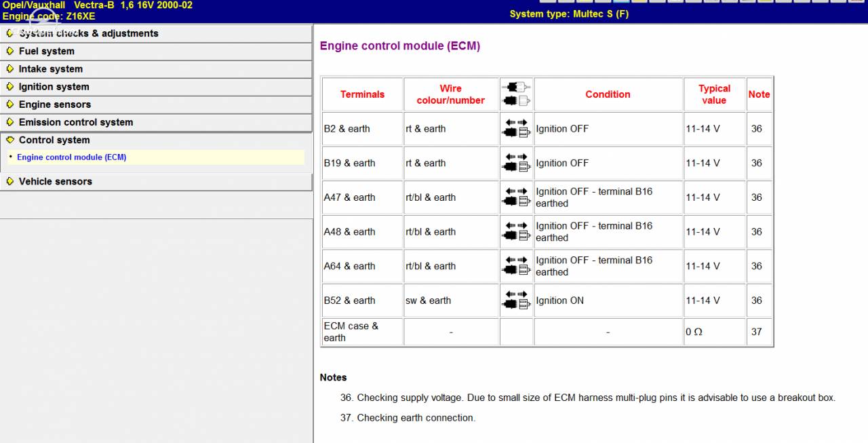Click diamond icon beside Emission control system
The width and height of the screenshot is (868, 443).
(9, 122)
